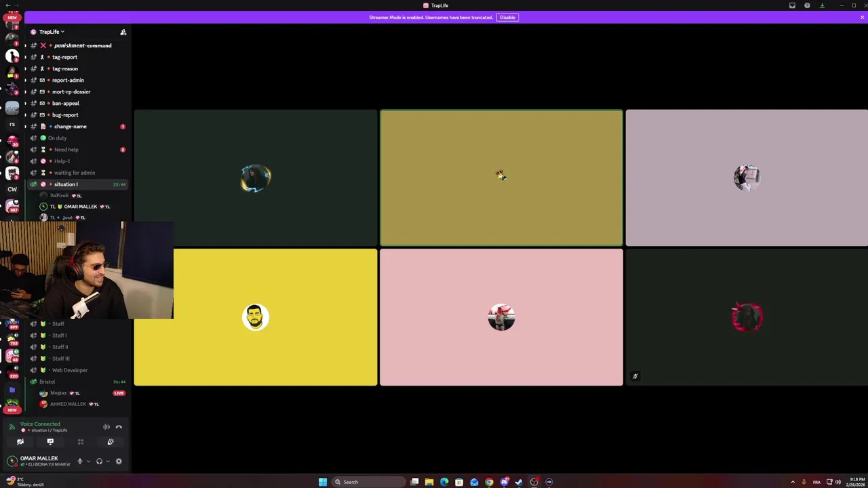Select the mauve participant tile at top right
This screenshot has height=488, width=868.
(747, 178)
